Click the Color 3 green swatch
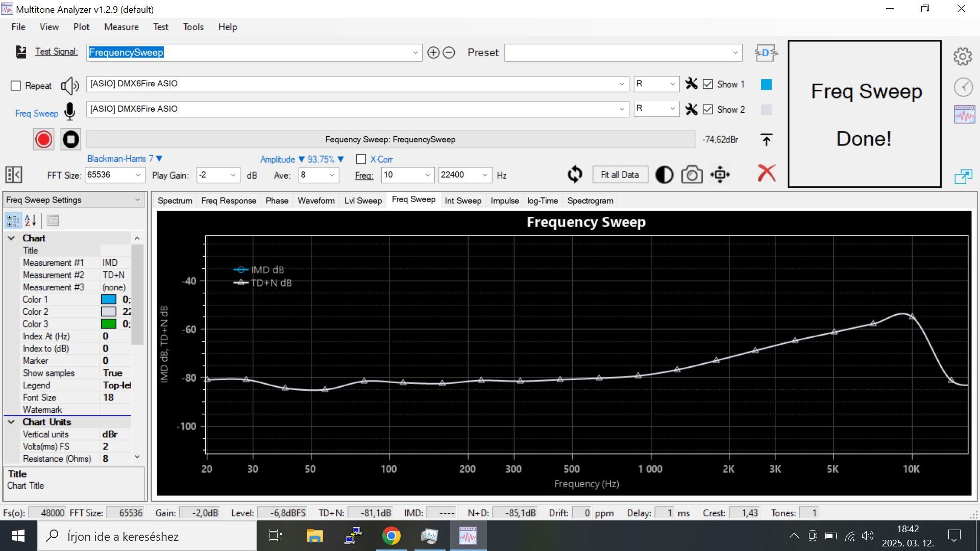This screenshot has width=980, height=551. (x=109, y=324)
